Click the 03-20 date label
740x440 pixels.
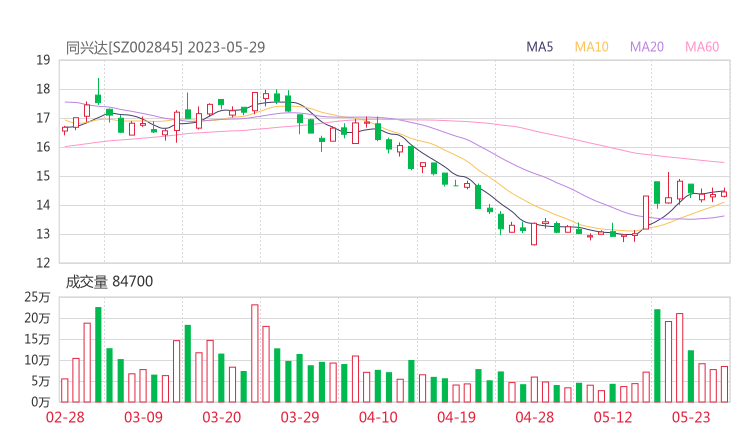tap(222, 417)
